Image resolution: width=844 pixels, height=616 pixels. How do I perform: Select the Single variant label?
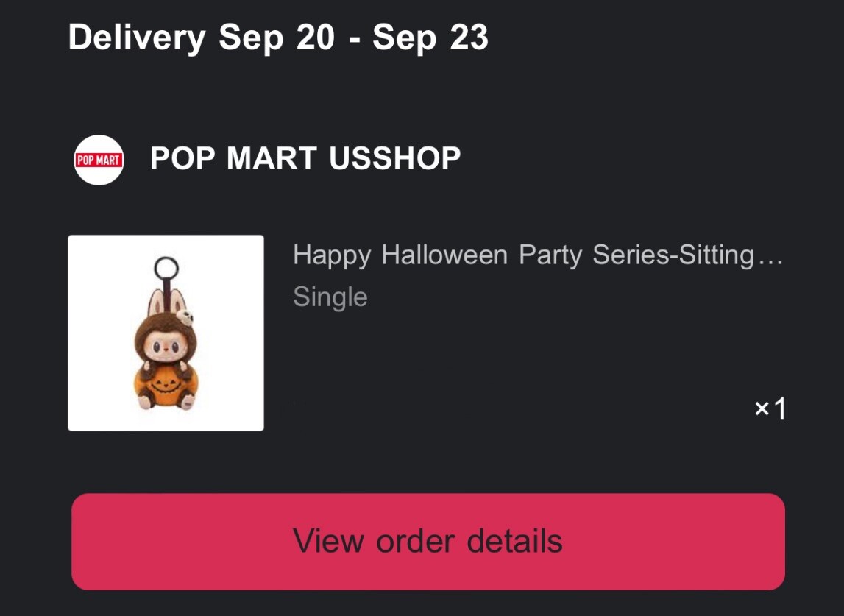click(x=330, y=297)
